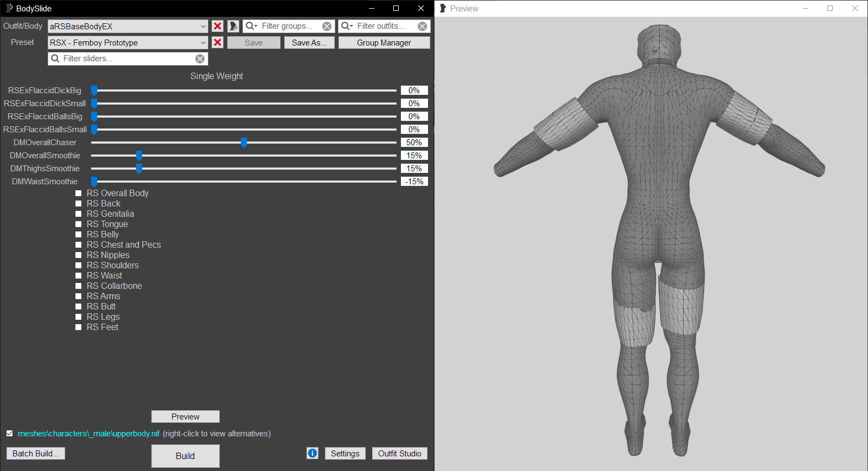Toggle RS Arms checkbox

tap(78, 296)
